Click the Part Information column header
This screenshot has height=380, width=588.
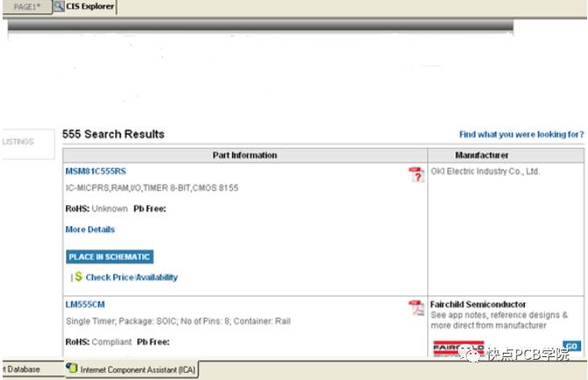point(245,156)
